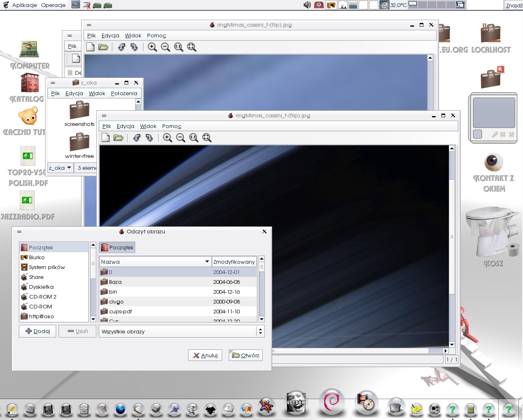Select the bin folder row
Image resolution: width=523 pixels, height=420 pixels.
[178, 292]
